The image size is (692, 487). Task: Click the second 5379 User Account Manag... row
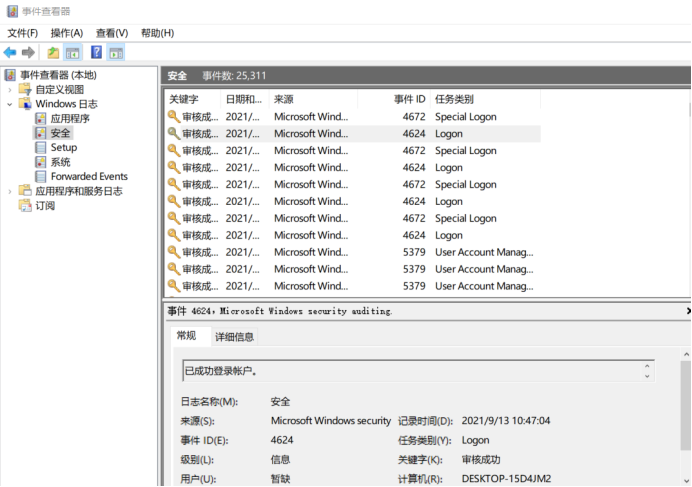[353, 269]
